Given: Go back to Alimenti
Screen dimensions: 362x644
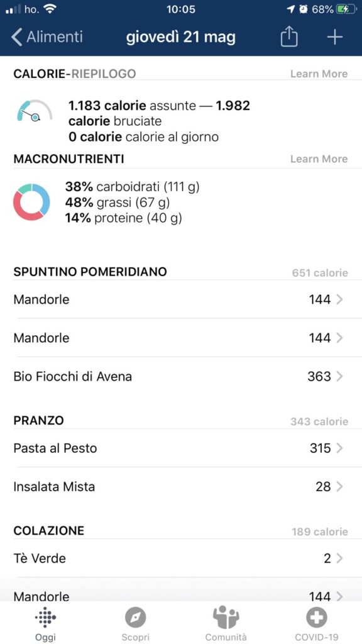Looking at the screenshot, I should (47, 37).
